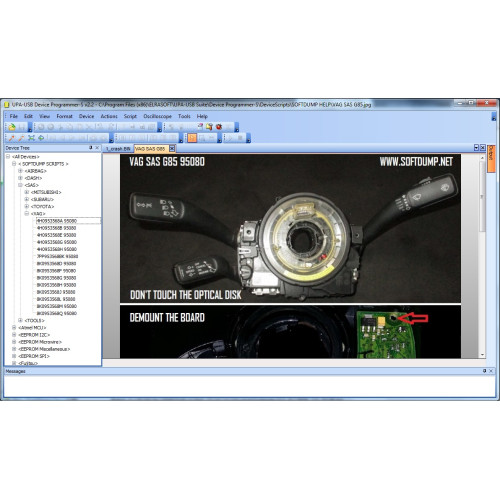Open the Edit menu

click(28, 116)
